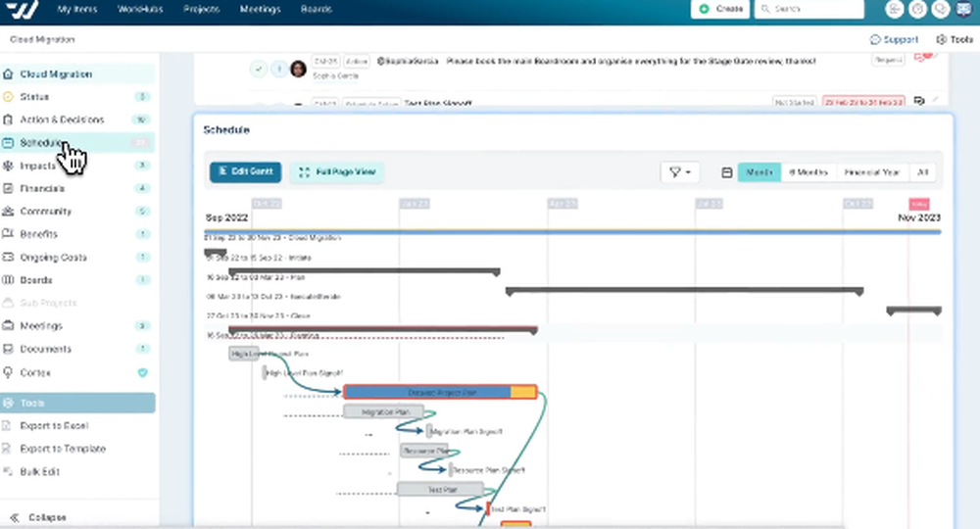Screen dimensions: 980x529
Task: Open comments icon on Test Plan Signoff row
Action: click(x=919, y=101)
